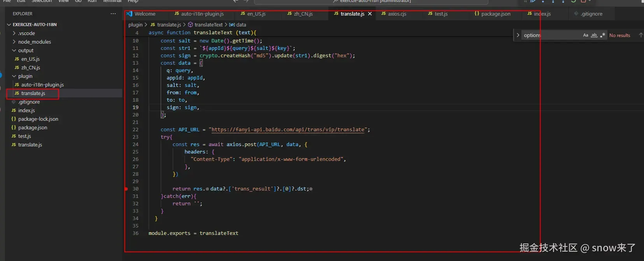
Task: Open package-lock.json in the Explorer
Action: [x=38, y=119]
